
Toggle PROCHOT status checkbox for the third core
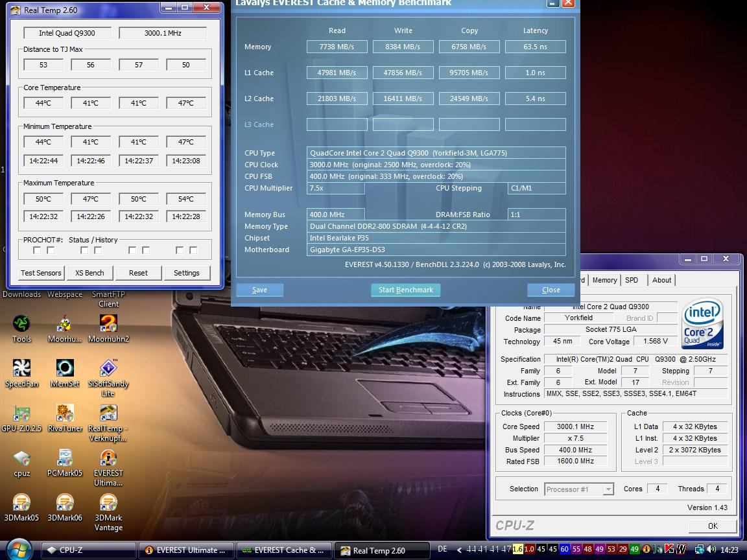[x=132, y=250]
